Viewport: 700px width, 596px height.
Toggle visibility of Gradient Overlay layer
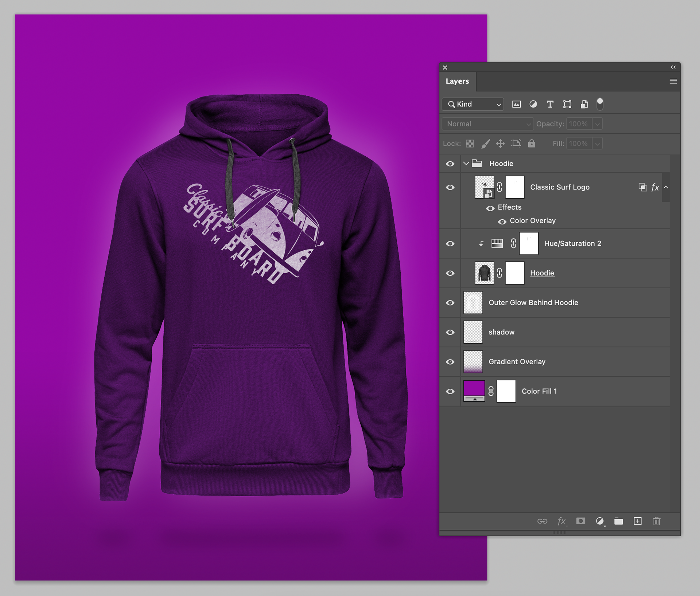(450, 362)
